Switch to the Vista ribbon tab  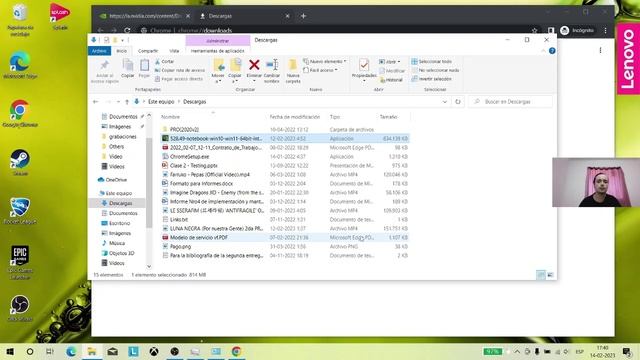click(174, 51)
